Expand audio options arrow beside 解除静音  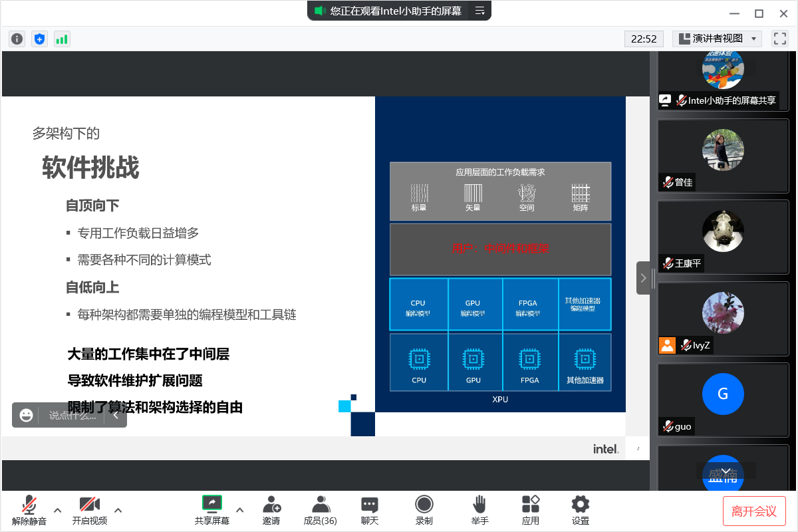tap(57, 510)
